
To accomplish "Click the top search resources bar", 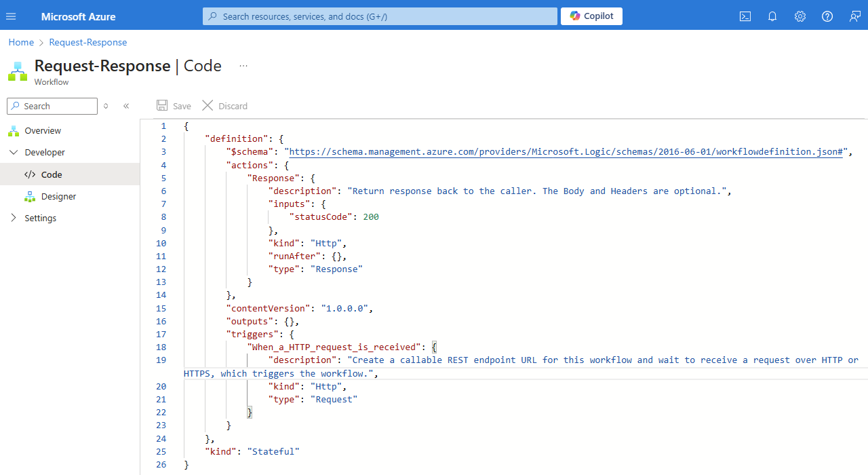I will pyautogui.click(x=380, y=16).
